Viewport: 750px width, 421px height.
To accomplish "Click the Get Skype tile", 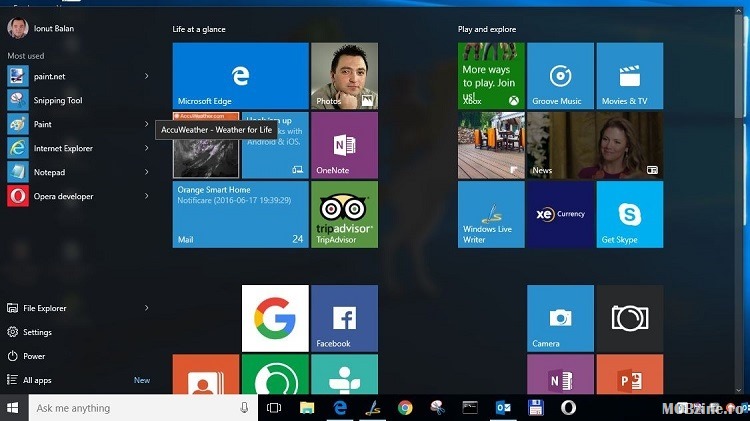I will (629, 214).
